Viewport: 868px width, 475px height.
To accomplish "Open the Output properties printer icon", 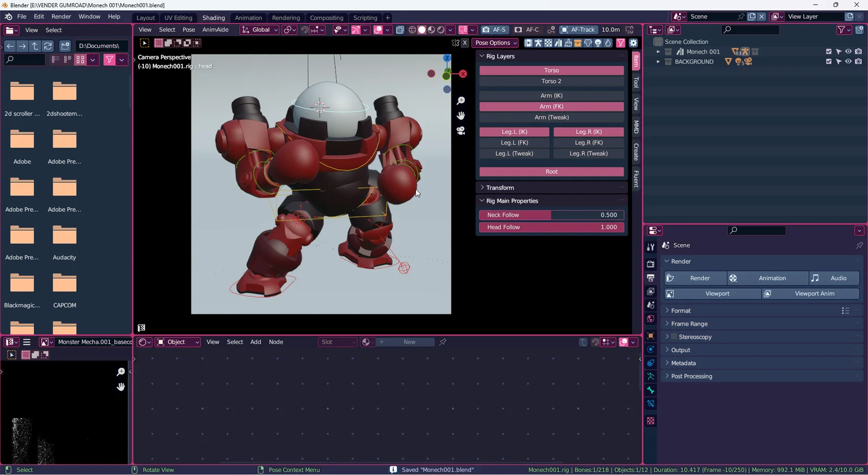I will (650, 277).
